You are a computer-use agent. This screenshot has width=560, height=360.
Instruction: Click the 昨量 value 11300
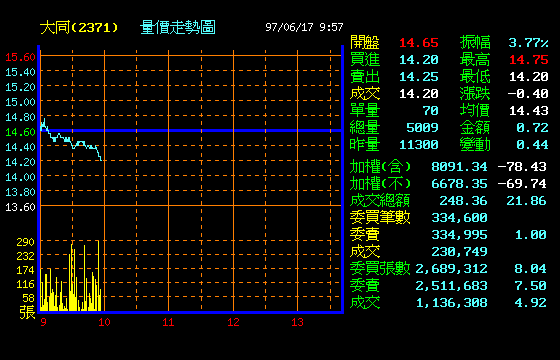[419, 145]
